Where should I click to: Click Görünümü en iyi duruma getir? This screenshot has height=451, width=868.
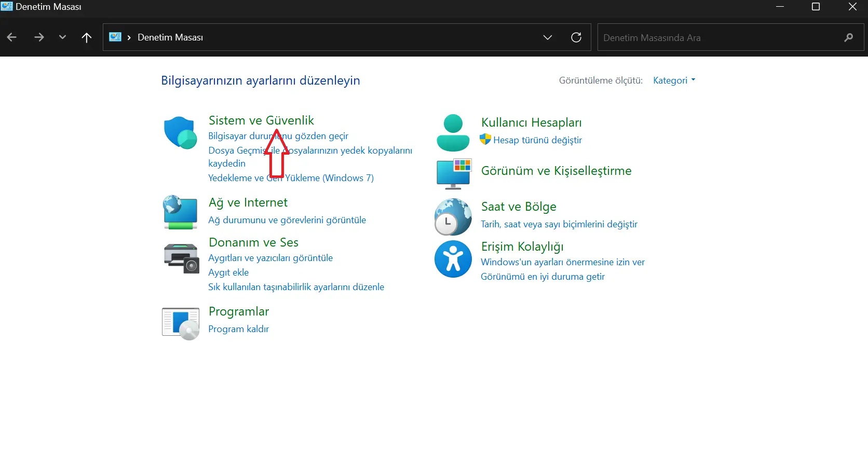tap(542, 277)
